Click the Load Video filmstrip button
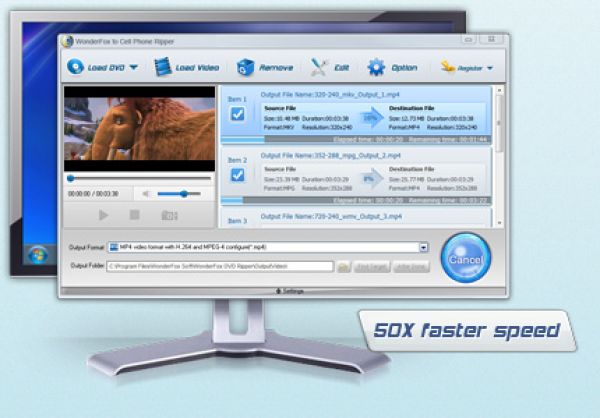 coord(187,67)
